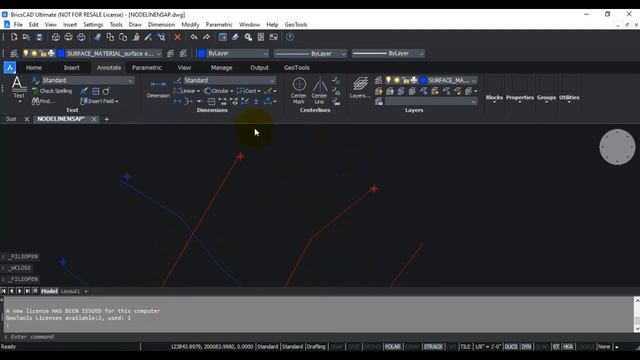Open the SURFACE_MATERIAL layer dropdown in toolbar
Viewport: 640px width, 360px height.
tap(159, 53)
